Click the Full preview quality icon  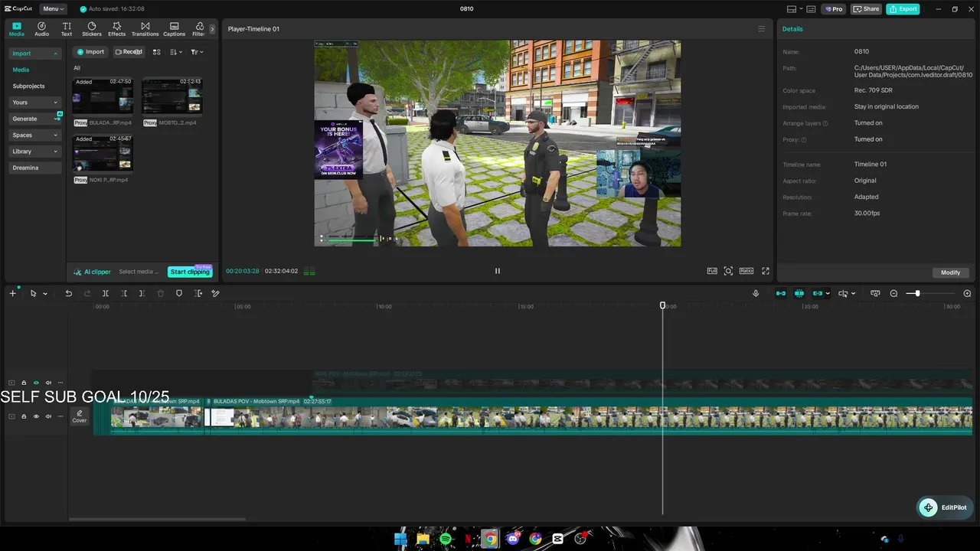pos(712,271)
